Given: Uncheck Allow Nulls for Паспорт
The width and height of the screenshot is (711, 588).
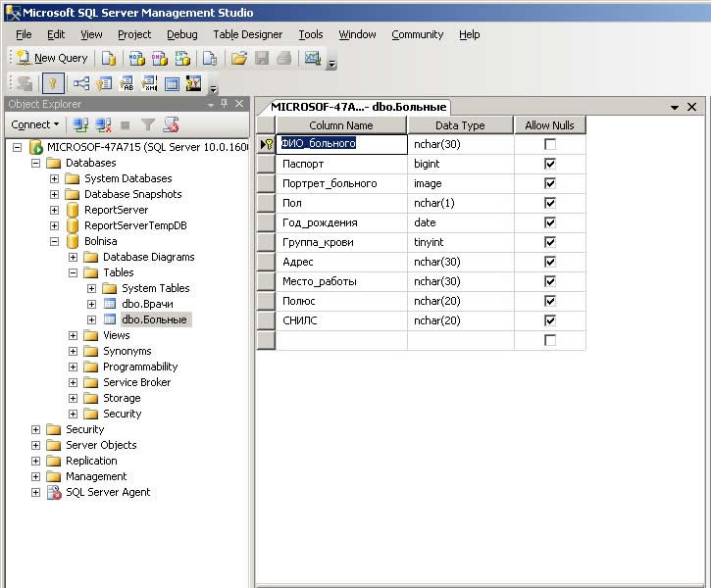Looking at the screenshot, I should (550, 164).
